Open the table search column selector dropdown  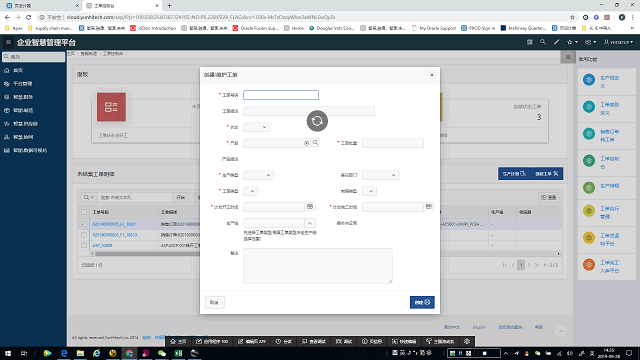coord(89,198)
